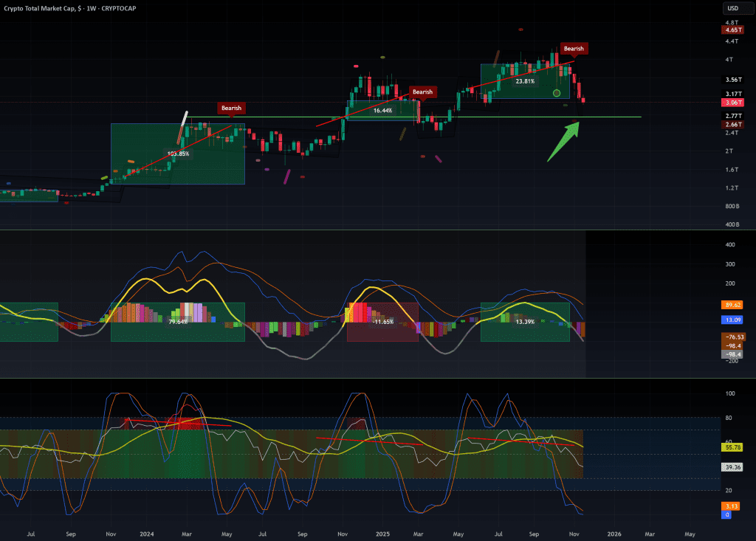
Task: Click the yellow 55.78 indicator value label
Action: pos(733,447)
